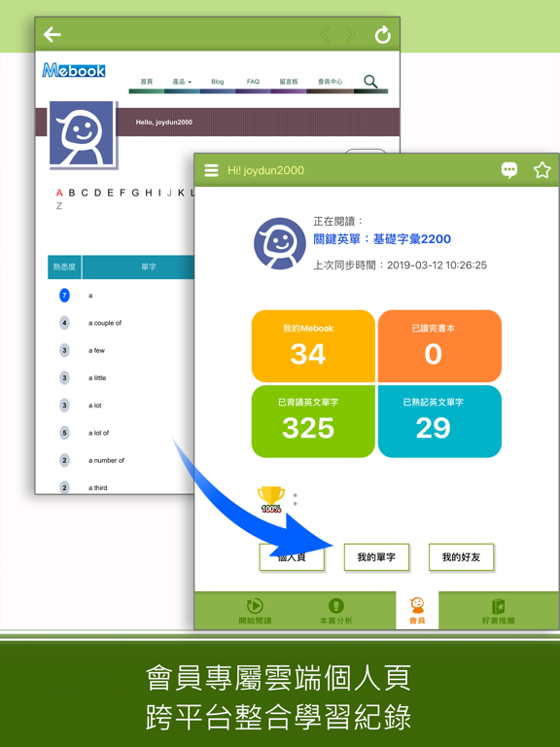Open 會員中心 in website navigation

point(330,82)
